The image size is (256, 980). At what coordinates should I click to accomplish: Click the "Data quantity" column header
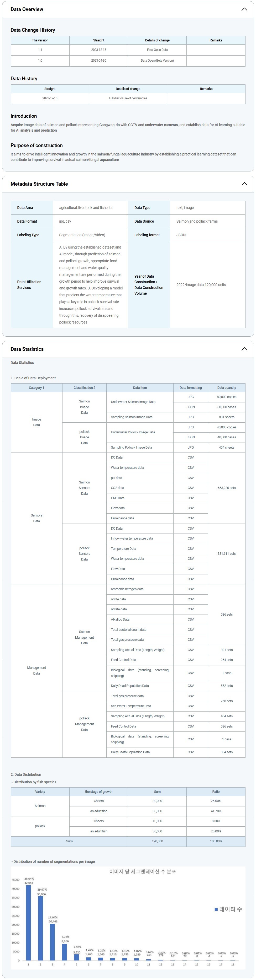click(x=226, y=388)
